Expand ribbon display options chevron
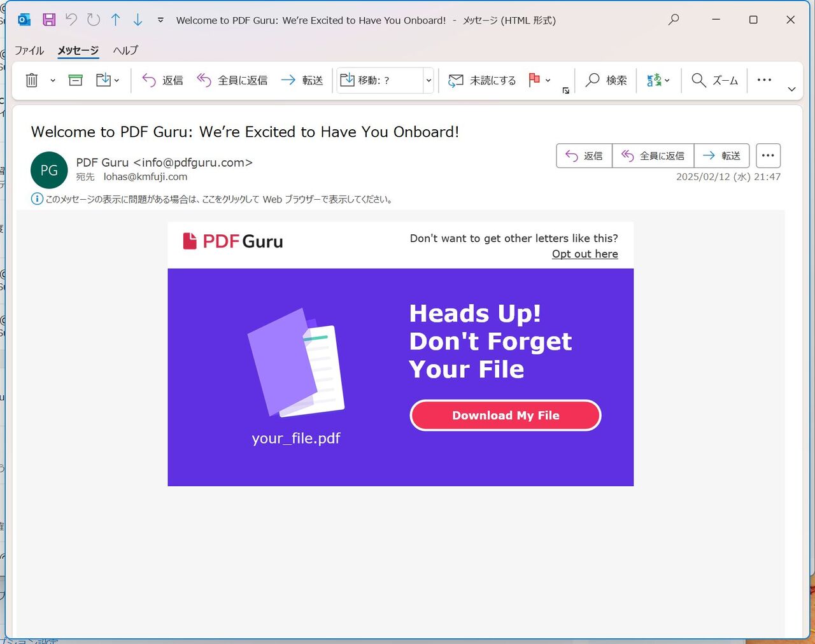 (x=791, y=89)
